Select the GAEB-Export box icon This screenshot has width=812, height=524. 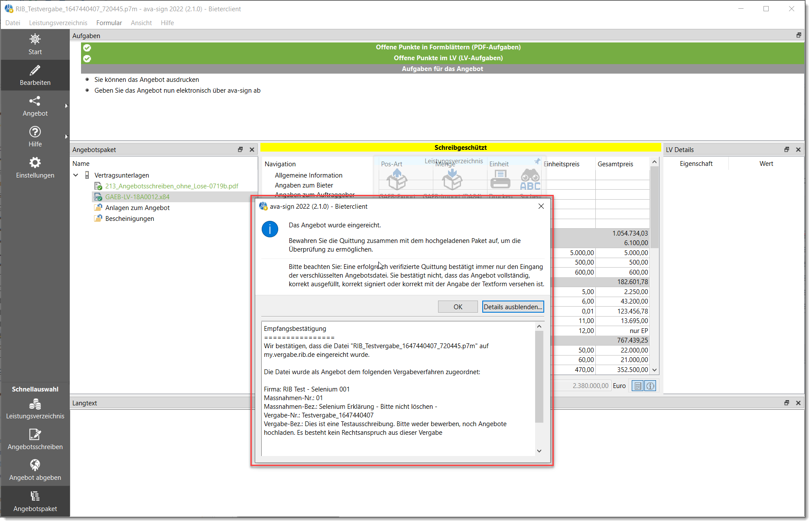pos(397,180)
